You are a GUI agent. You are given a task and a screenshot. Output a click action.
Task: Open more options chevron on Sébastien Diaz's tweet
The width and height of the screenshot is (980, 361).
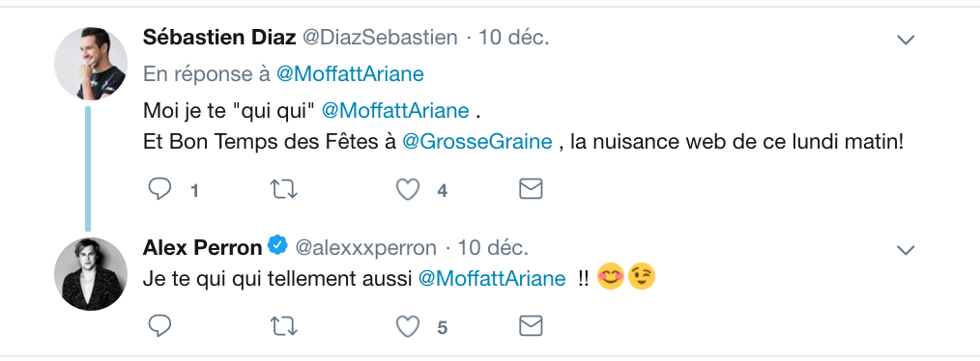point(906,40)
